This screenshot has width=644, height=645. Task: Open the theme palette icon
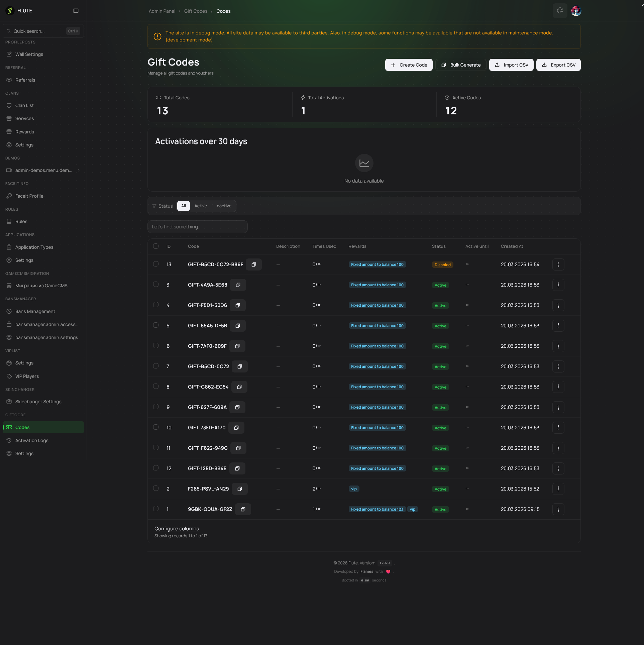[560, 11]
